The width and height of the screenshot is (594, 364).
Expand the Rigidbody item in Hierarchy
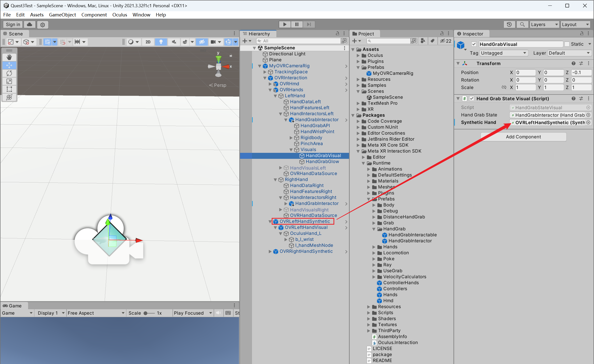[291, 138]
